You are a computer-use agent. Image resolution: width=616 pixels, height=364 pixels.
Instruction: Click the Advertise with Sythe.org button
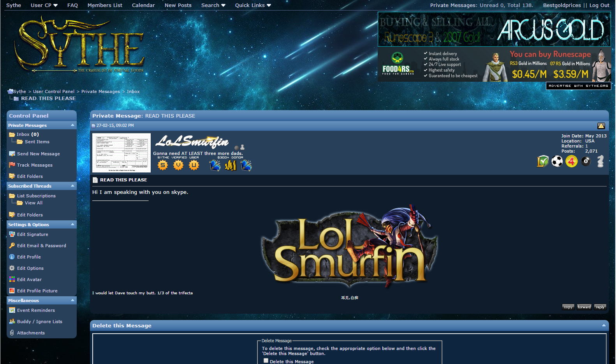578,86
